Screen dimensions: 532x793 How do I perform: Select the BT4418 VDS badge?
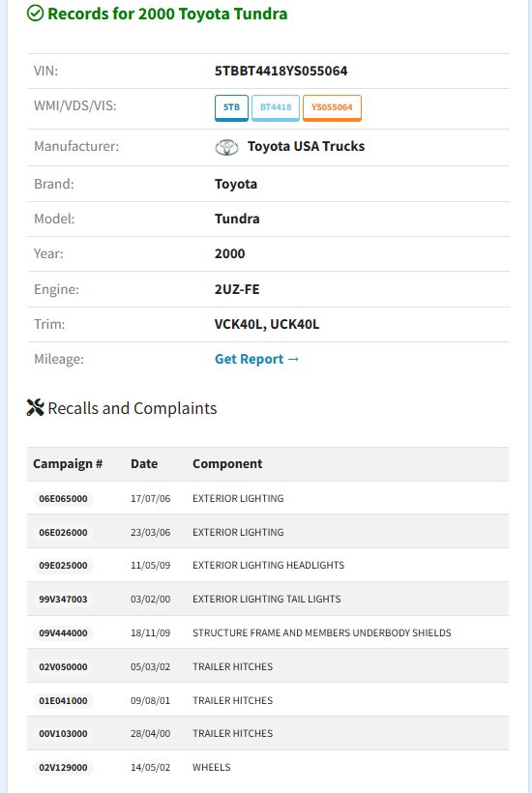coord(276,107)
